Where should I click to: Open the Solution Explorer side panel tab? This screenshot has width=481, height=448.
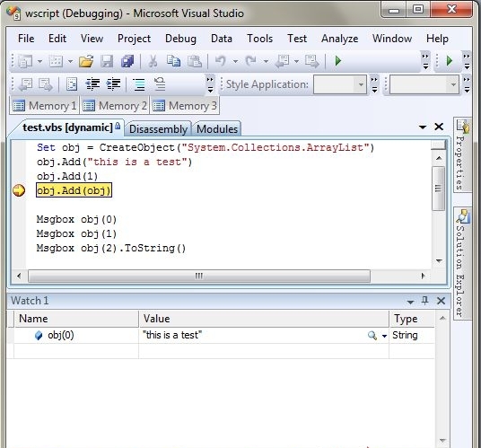point(462,264)
